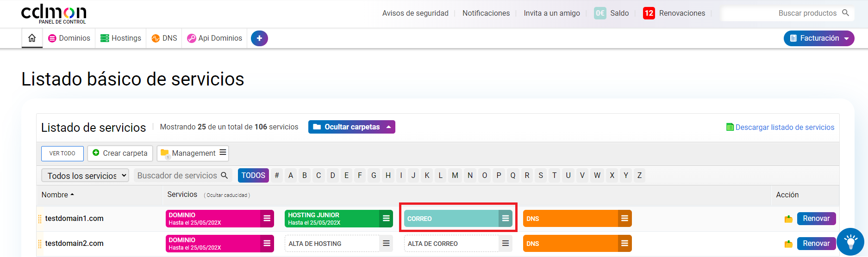The image size is (868, 257).
Task: Open the Dominios tab
Action: click(x=69, y=38)
